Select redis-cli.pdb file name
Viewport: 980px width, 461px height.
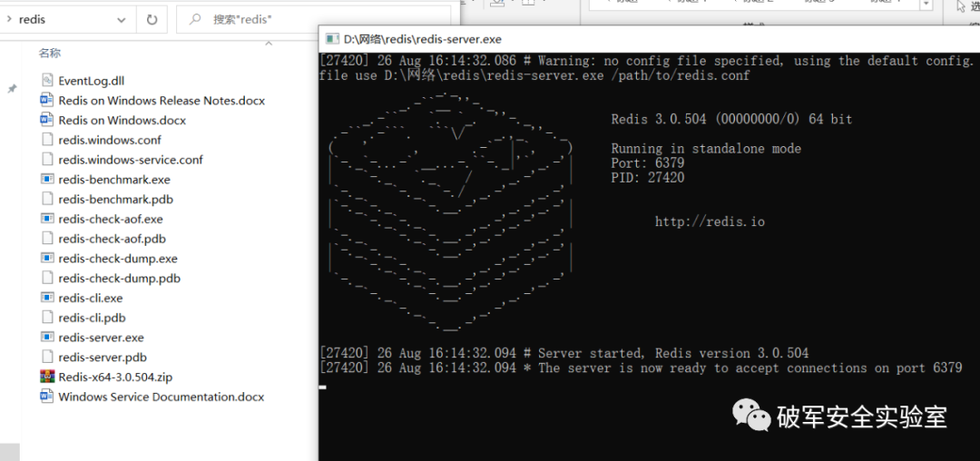(92, 318)
